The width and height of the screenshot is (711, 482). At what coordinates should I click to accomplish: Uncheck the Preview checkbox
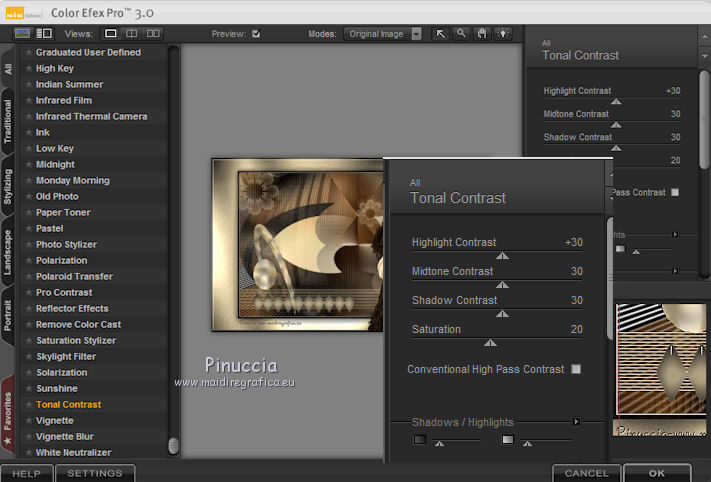tap(256, 33)
